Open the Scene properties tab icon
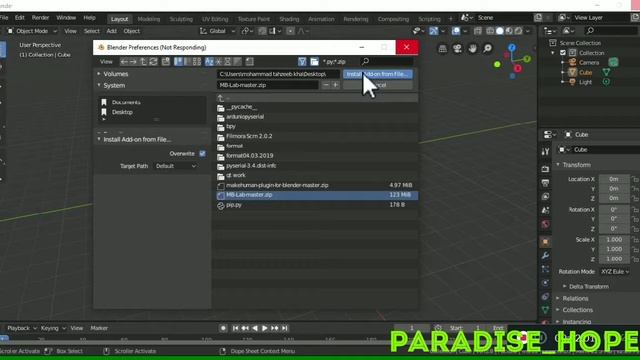 tap(545, 210)
